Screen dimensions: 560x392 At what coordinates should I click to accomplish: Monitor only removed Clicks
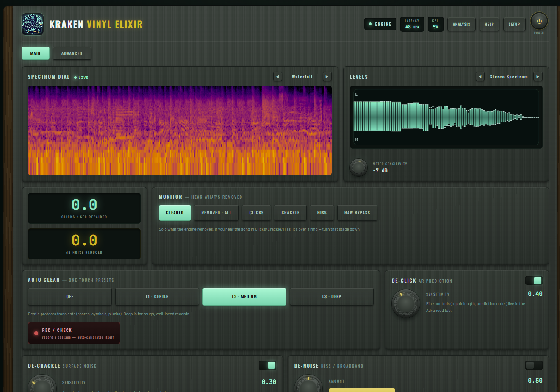coord(257,213)
